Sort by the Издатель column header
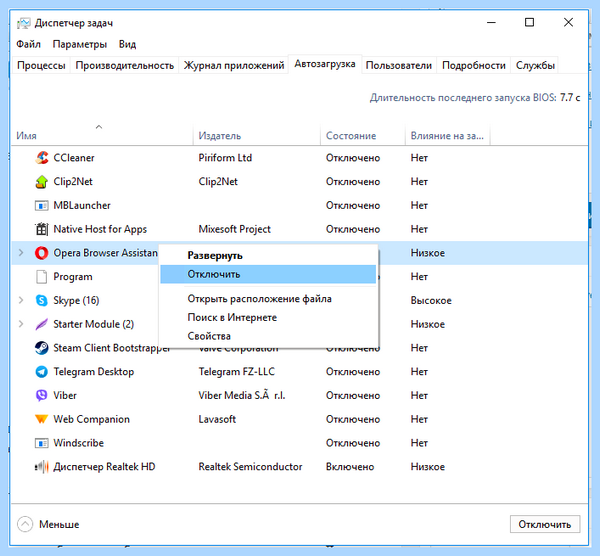 click(257, 135)
